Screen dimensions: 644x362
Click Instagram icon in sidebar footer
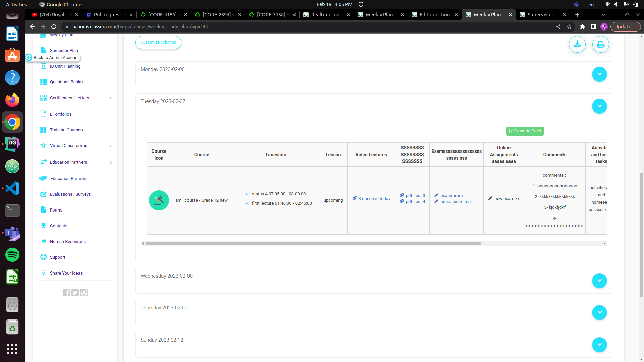click(84, 293)
